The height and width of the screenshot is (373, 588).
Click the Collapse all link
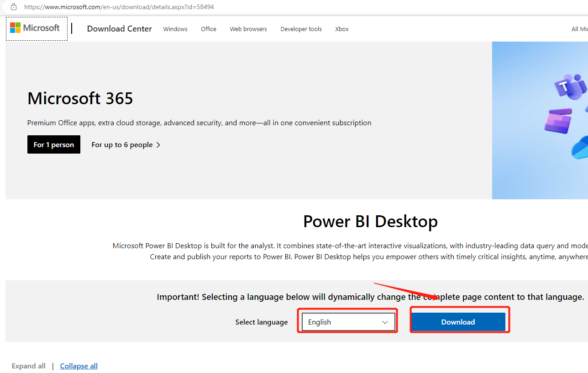click(x=78, y=366)
